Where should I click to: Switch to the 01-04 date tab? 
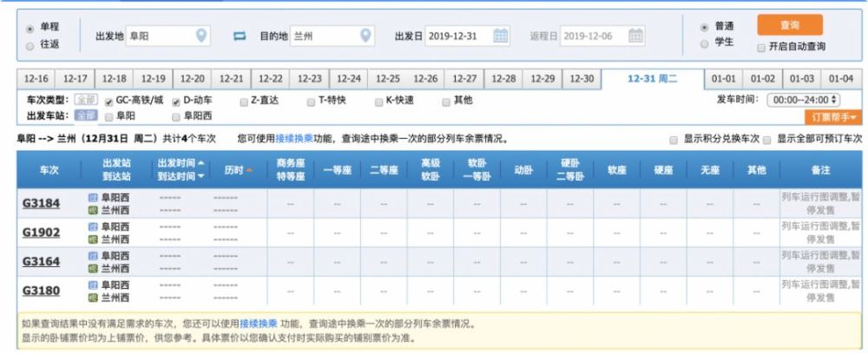click(x=841, y=79)
